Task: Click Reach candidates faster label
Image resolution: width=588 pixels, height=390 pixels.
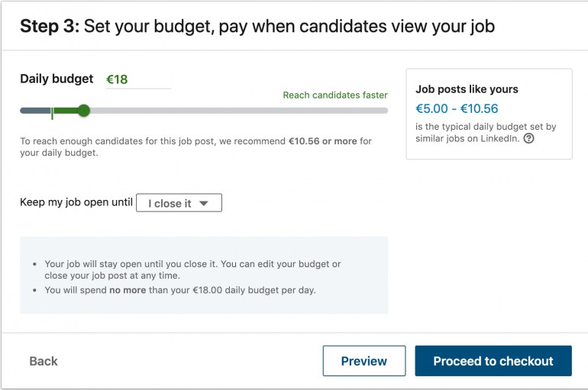Action: (335, 95)
